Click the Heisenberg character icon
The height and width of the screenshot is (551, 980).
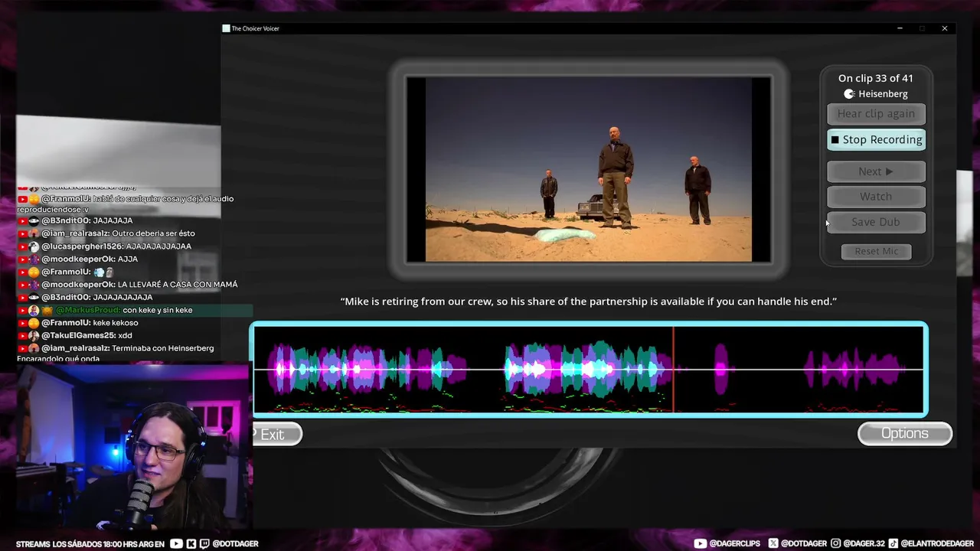(x=849, y=94)
